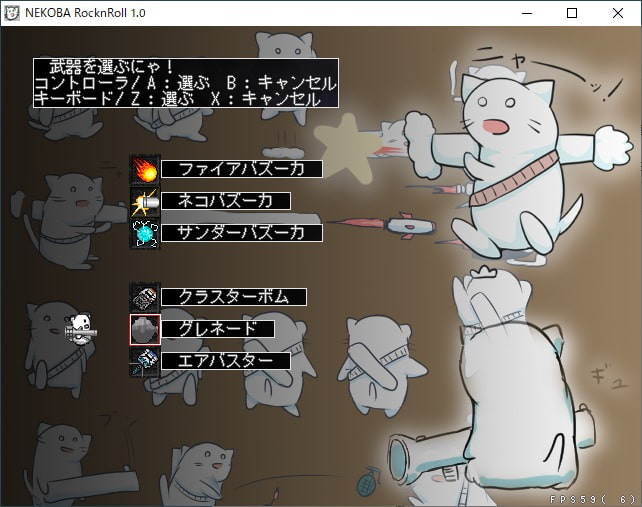Select the highlighted Grenade icon
Viewport: 642px width, 507px height.
coord(145,329)
